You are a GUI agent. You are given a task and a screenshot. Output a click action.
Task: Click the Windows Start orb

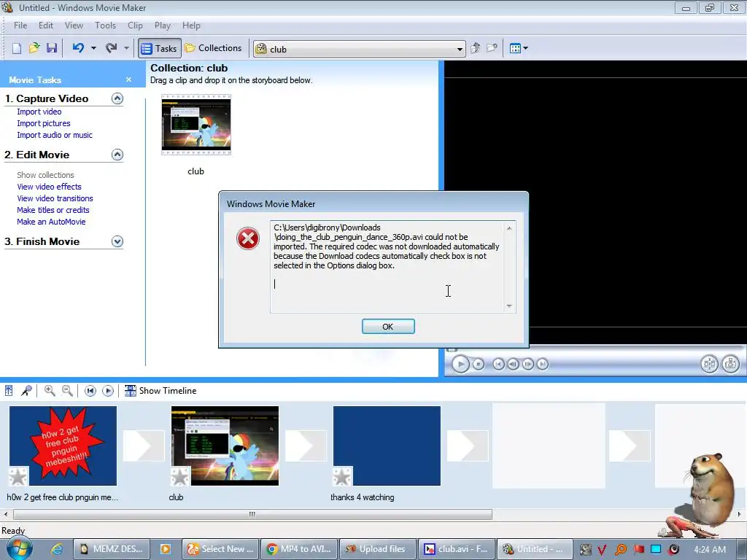(19, 548)
